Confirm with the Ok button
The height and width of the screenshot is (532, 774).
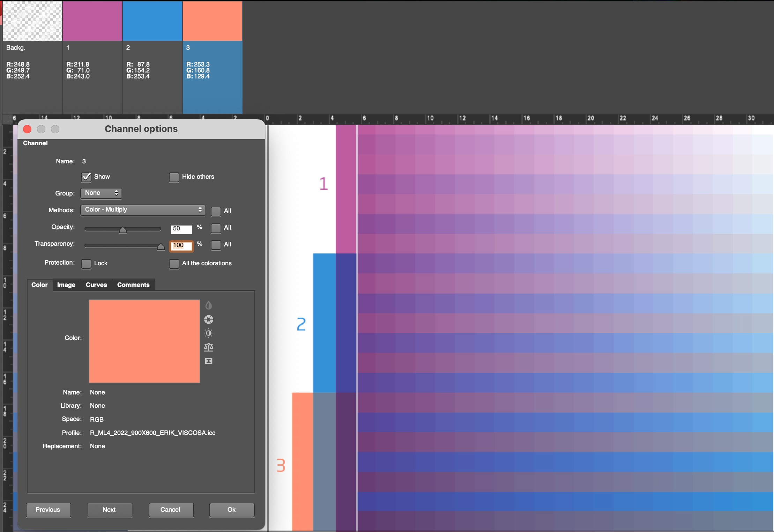pos(232,510)
